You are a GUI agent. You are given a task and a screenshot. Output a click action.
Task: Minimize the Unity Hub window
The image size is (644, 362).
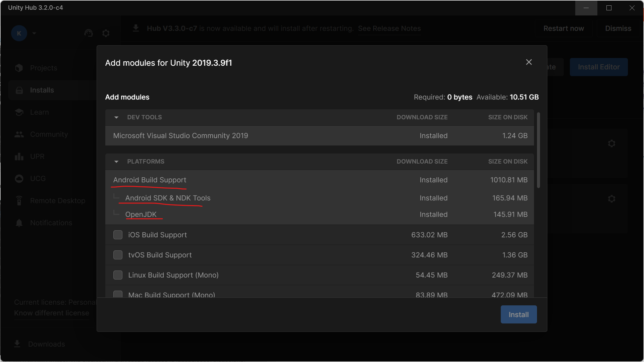pyautogui.click(x=586, y=8)
